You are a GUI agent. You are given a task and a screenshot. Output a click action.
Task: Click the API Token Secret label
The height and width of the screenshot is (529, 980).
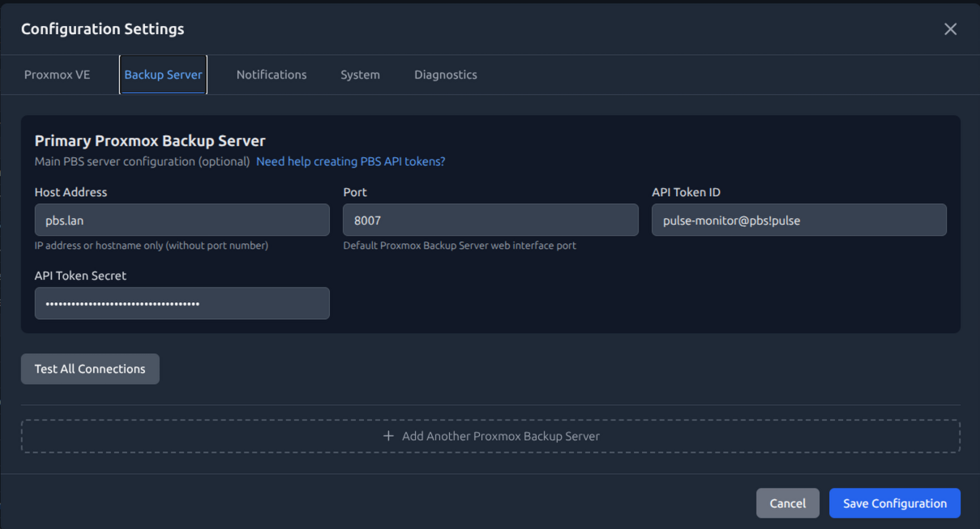click(80, 275)
